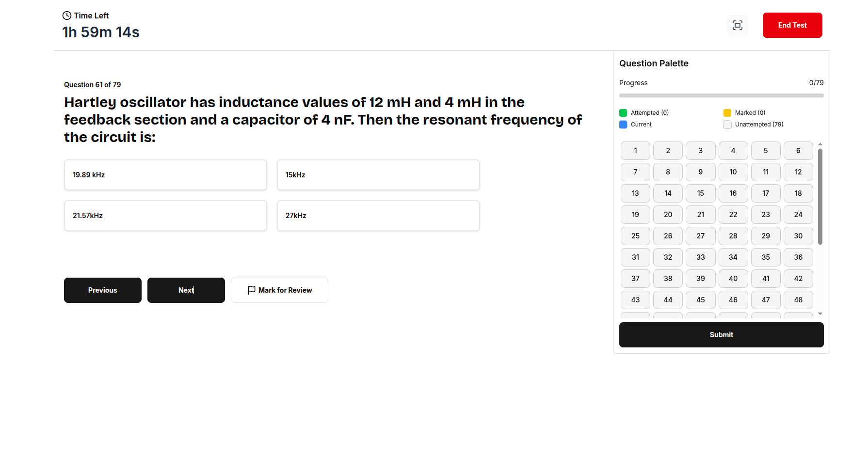
Task: Open question 24 from the palette
Action: pos(798,215)
